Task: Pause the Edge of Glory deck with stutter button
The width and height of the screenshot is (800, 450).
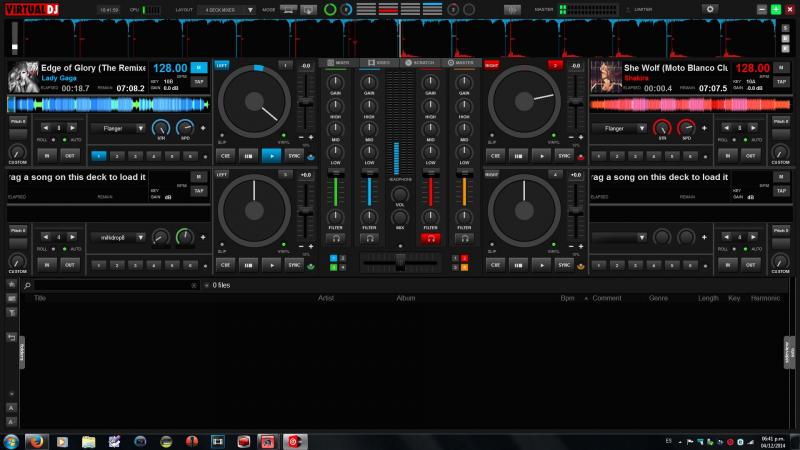Action: (x=248, y=156)
